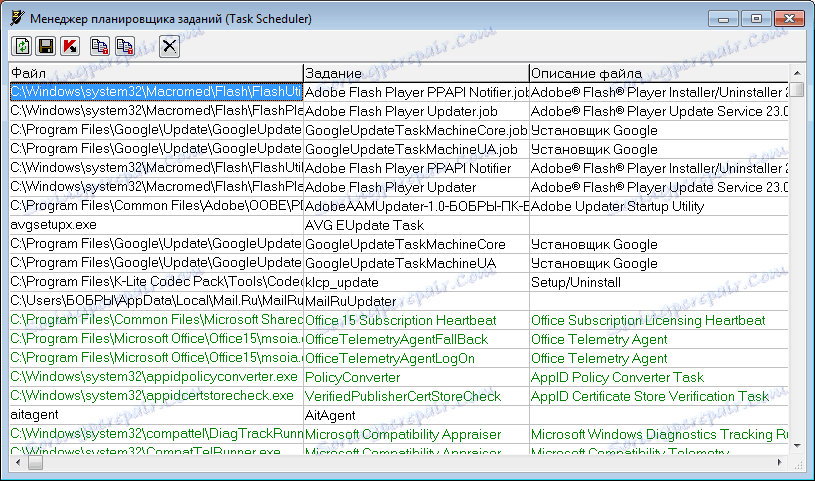
Task: Select Microsoft Windows Diagnostics Tracking description cell
Action: tap(659, 434)
